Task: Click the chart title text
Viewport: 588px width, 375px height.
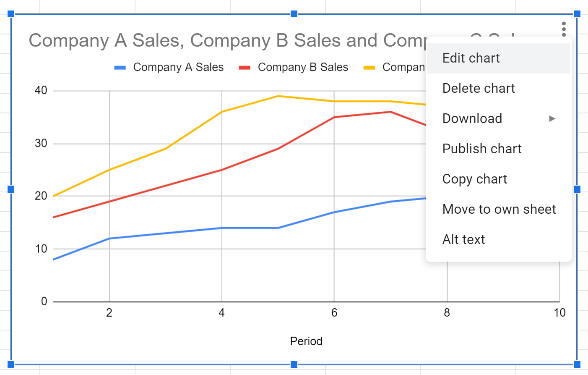Action: click(226, 41)
